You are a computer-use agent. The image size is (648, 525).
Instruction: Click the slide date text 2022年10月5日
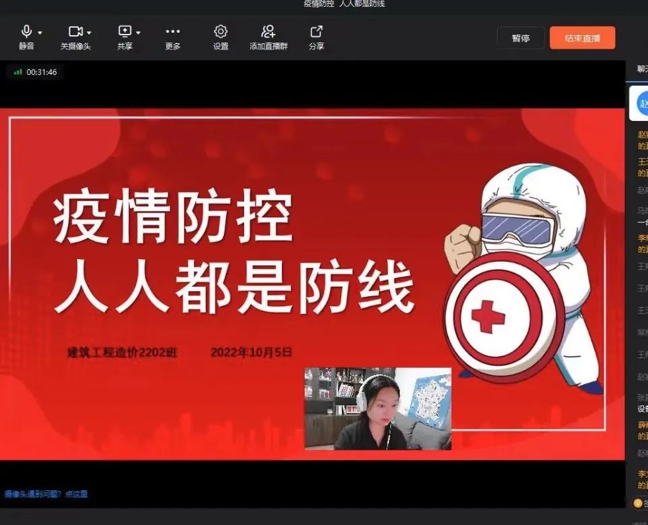point(251,352)
